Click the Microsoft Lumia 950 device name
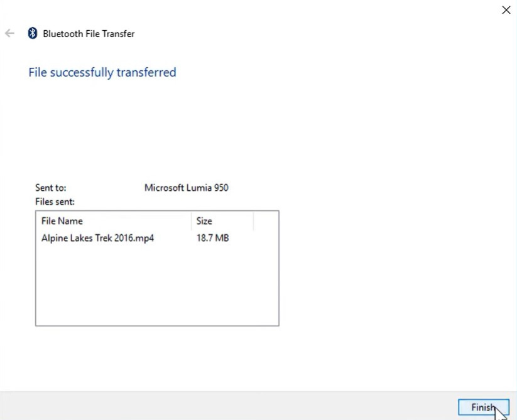The height and width of the screenshot is (420, 517). pos(186,188)
